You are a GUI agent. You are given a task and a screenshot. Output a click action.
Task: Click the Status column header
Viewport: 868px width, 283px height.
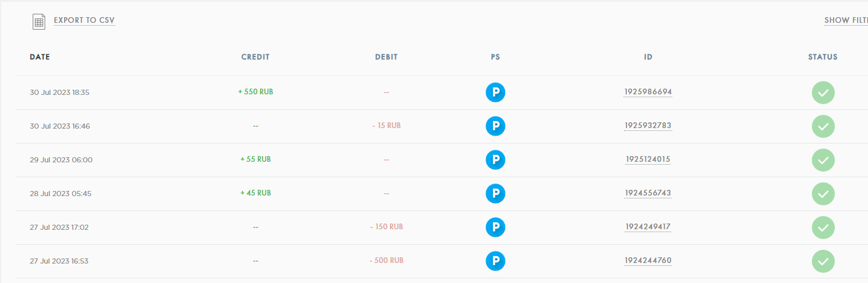tap(823, 57)
